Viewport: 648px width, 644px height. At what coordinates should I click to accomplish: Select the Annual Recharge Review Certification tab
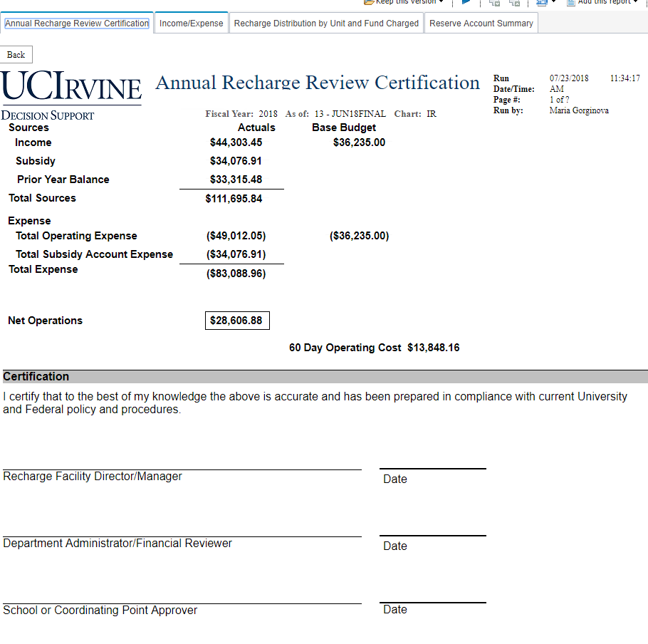pyautogui.click(x=77, y=23)
